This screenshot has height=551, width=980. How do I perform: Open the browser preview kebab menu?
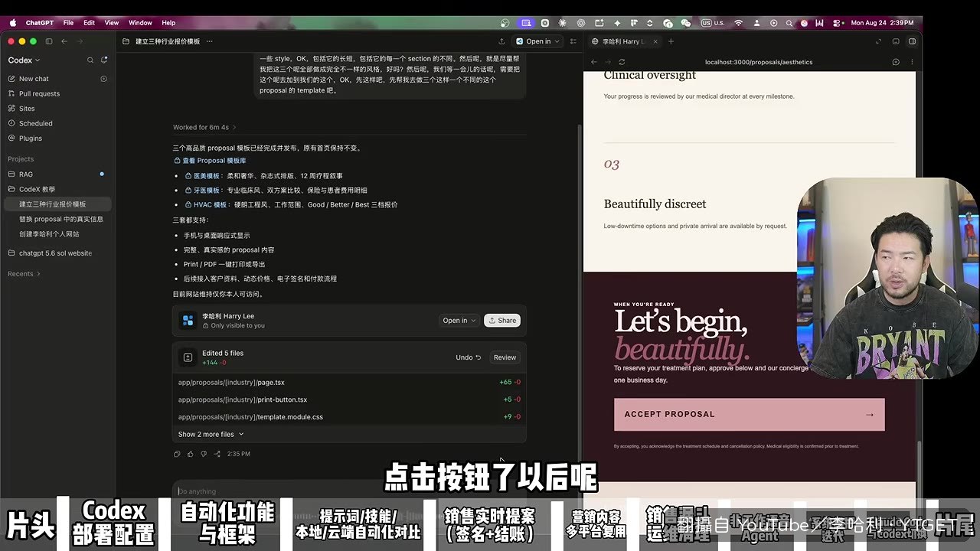[x=912, y=62]
